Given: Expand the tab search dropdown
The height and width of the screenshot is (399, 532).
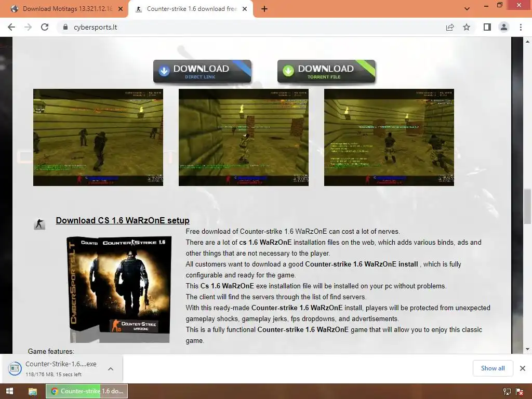Looking at the screenshot, I should pos(467,9).
